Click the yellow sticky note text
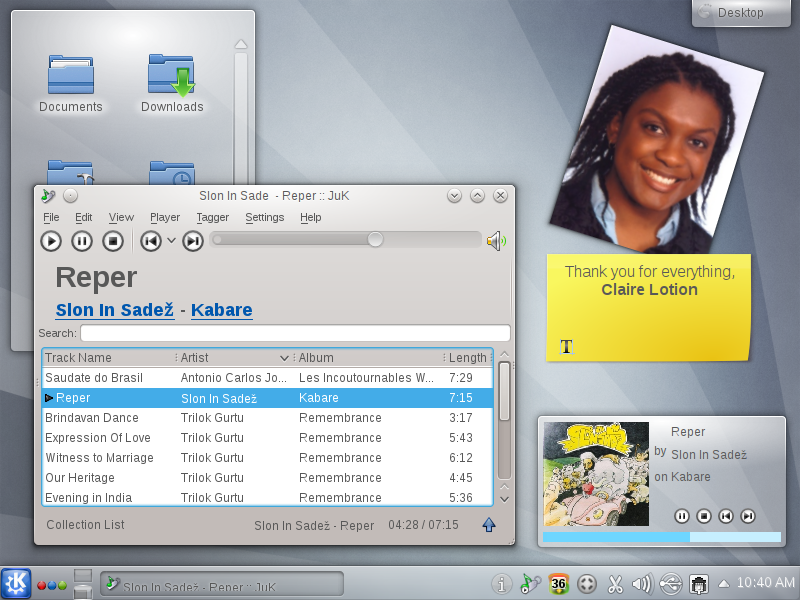Viewport: 800px width, 600px height. click(x=649, y=281)
